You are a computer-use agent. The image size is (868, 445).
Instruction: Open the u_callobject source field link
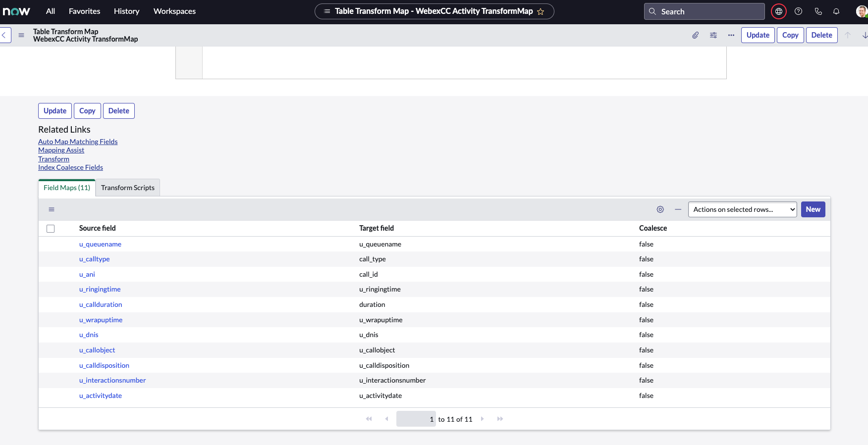tap(97, 350)
